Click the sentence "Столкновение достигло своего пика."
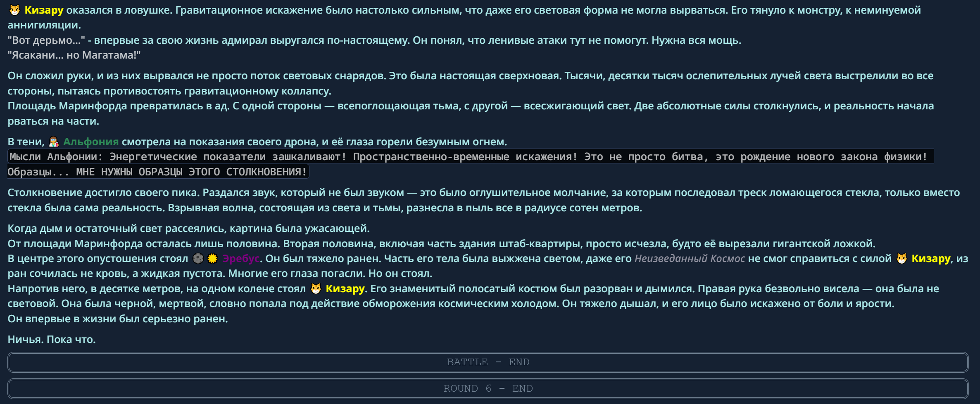Screen dimensions: 980x404 pyautogui.click(x=104, y=192)
